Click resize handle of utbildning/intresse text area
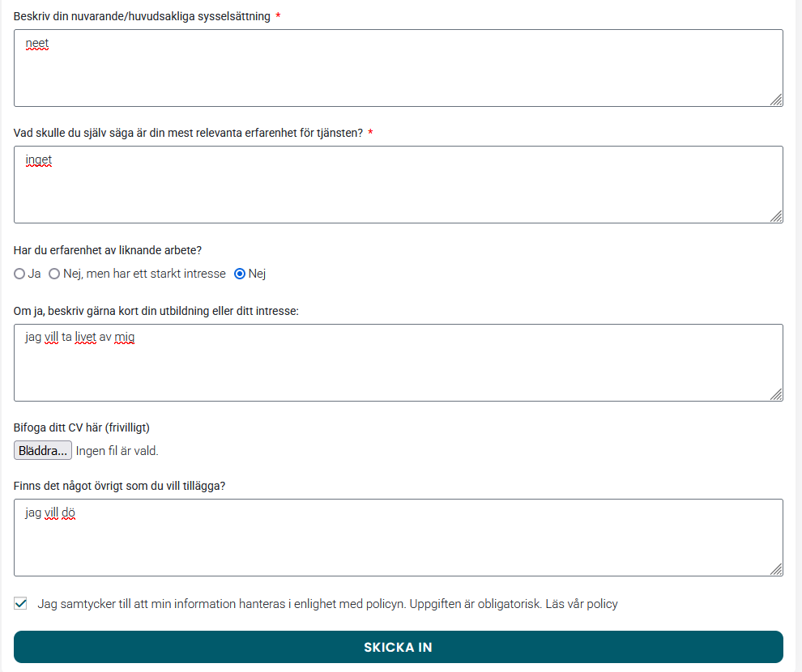The image size is (802, 672). click(x=776, y=394)
